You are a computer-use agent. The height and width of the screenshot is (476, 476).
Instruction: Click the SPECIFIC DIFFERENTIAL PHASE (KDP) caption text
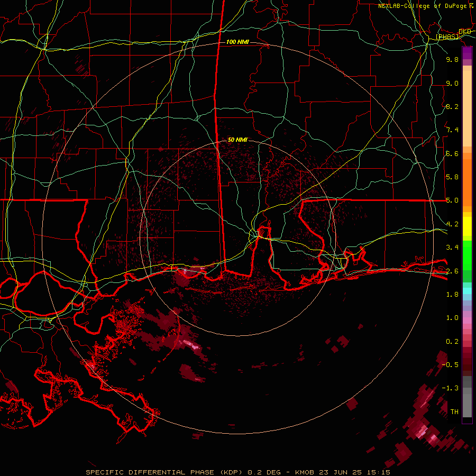tap(164, 472)
